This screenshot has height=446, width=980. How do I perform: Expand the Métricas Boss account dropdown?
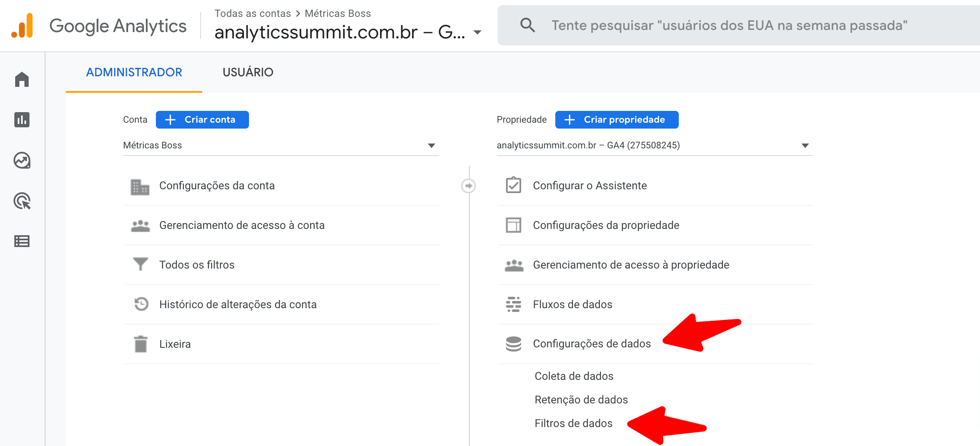pyautogui.click(x=431, y=145)
